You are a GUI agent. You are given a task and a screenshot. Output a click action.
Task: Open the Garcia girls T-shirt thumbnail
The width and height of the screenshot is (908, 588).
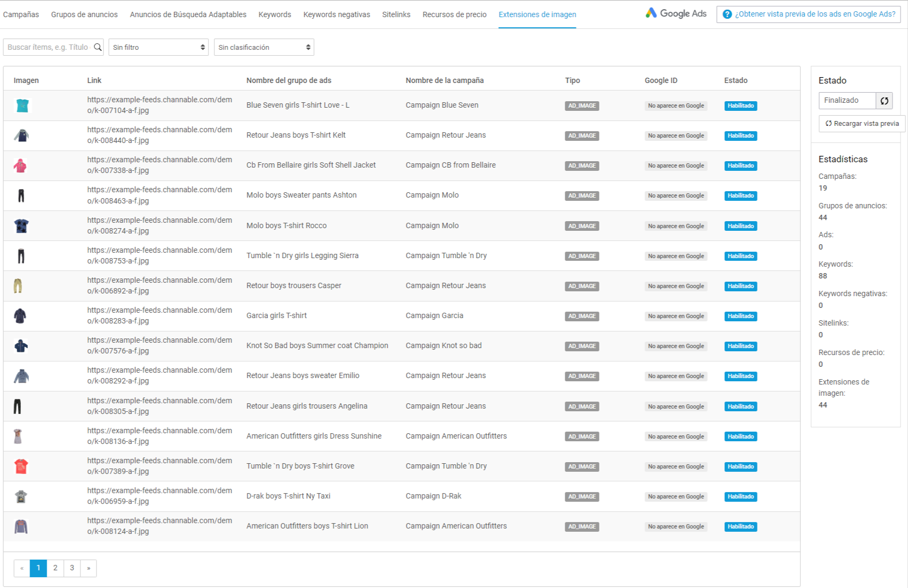point(20,316)
